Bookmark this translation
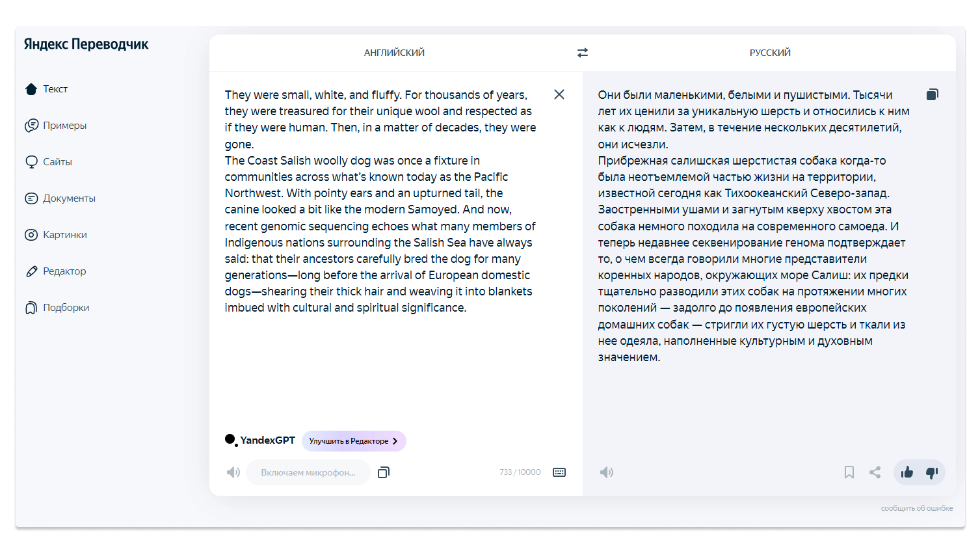 pyautogui.click(x=849, y=472)
